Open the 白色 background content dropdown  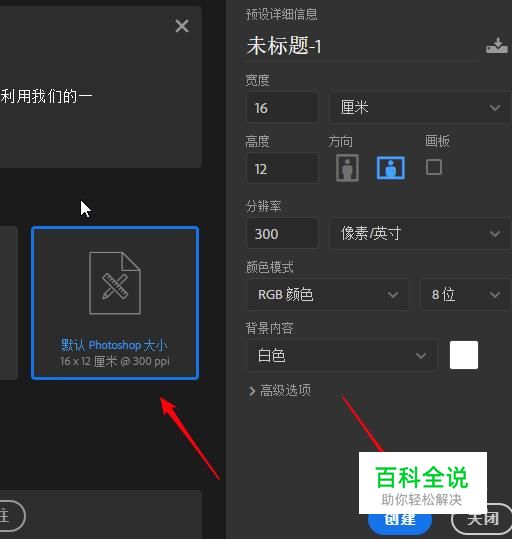[x=342, y=355]
